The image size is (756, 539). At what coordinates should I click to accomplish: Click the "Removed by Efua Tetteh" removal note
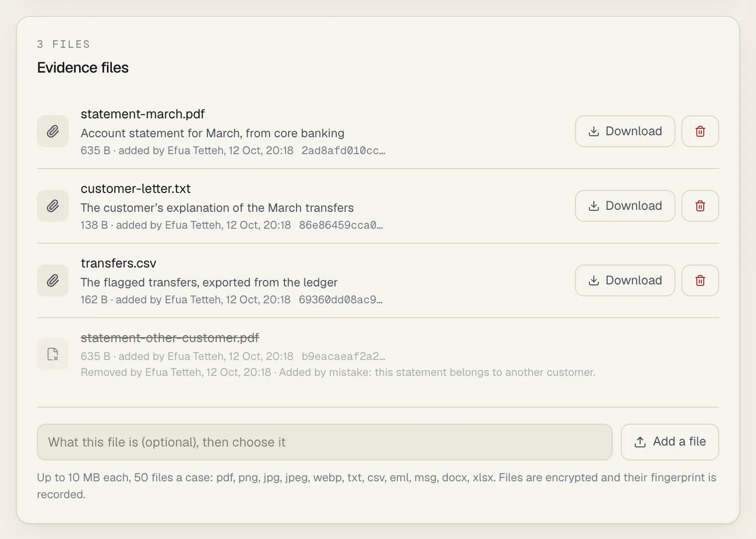point(338,372)
